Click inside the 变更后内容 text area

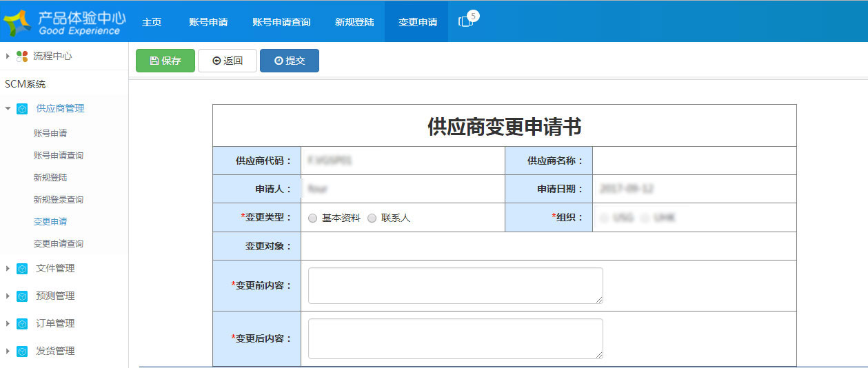point(456,338)
